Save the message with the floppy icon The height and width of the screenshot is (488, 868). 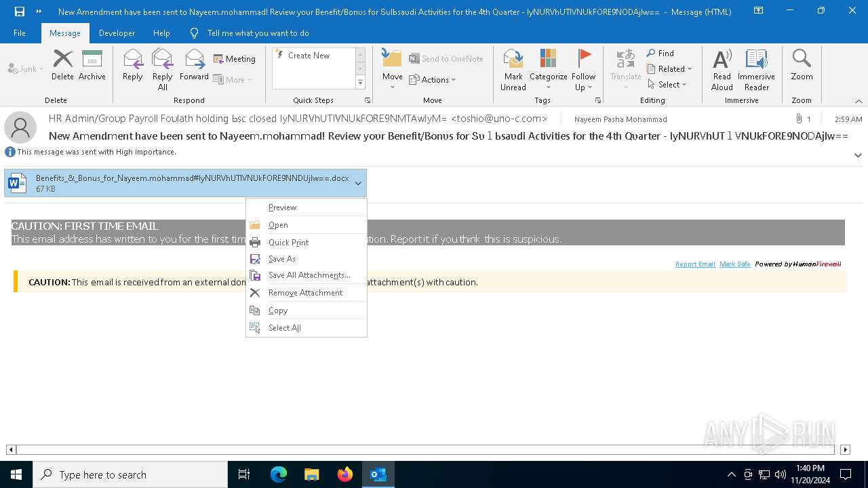(20, 12)
